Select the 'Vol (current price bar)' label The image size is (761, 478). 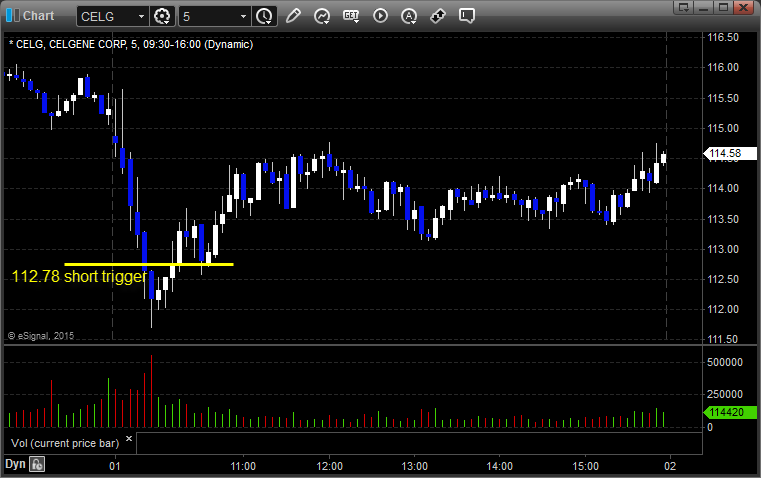click(x=65, y=443)
